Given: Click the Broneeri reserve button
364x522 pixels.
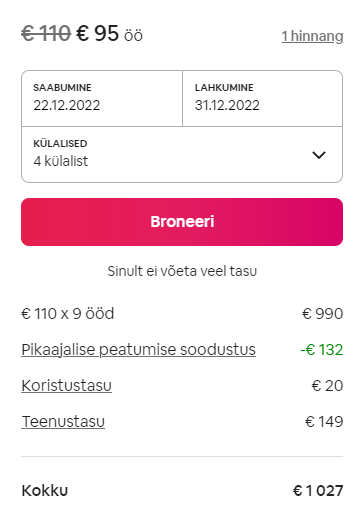Looking at the screenshot, I should (x=182, y=222).
